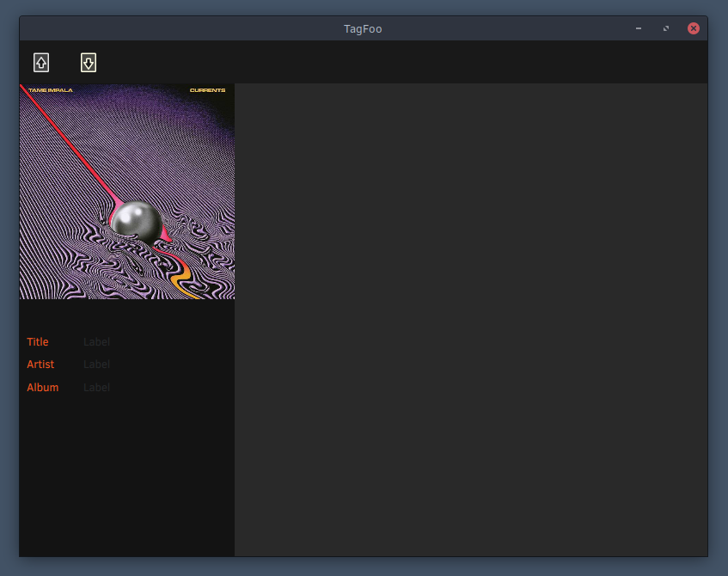
Task: Maximize the TagFoo window
Action: point(666,28)
